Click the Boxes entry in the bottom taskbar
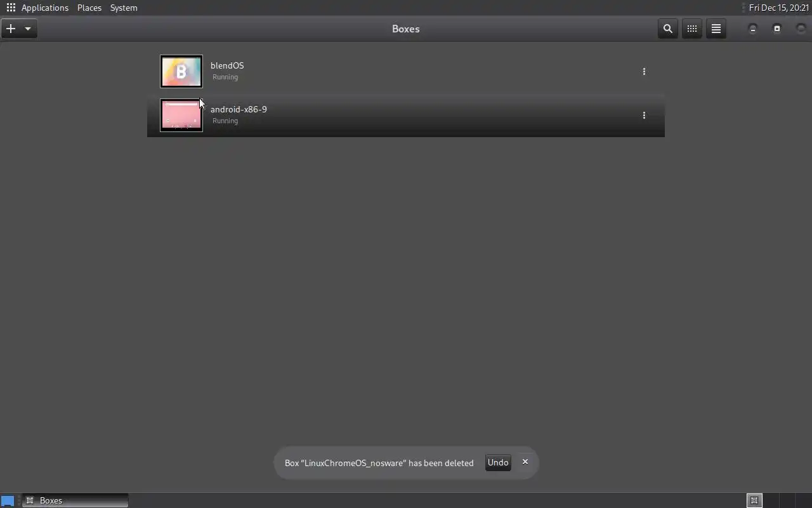 (75, 500)
